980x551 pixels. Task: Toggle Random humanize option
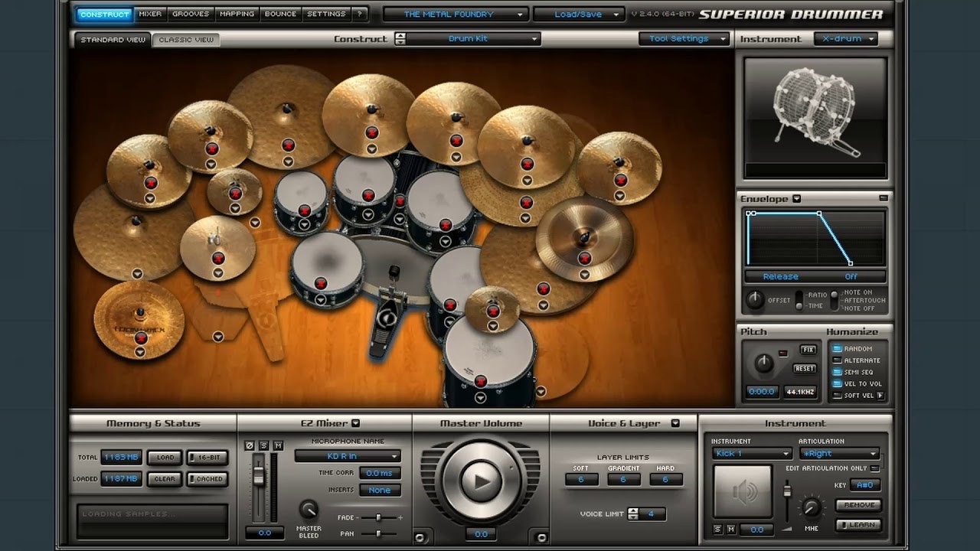[x=837, y=349]
